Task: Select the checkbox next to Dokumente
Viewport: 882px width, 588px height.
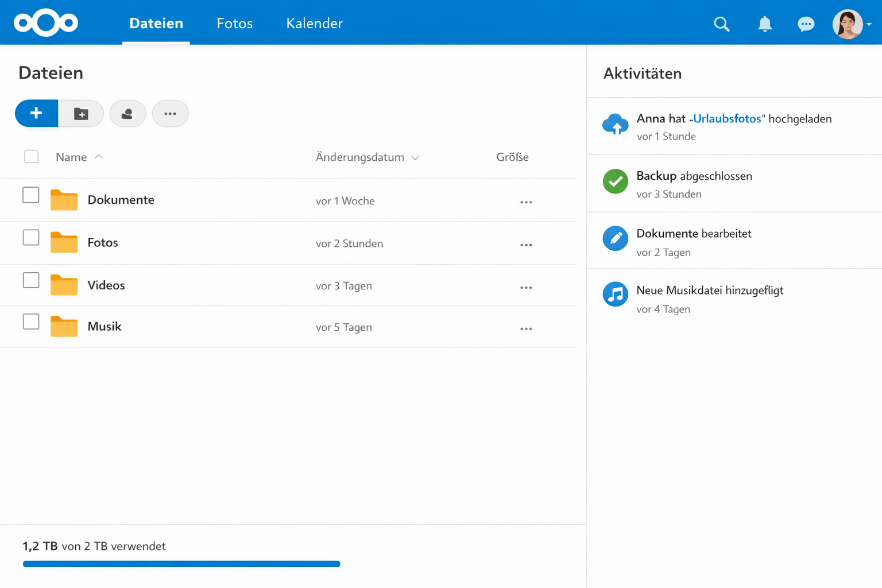Action: pyautogui.click(x=30, y=195)
